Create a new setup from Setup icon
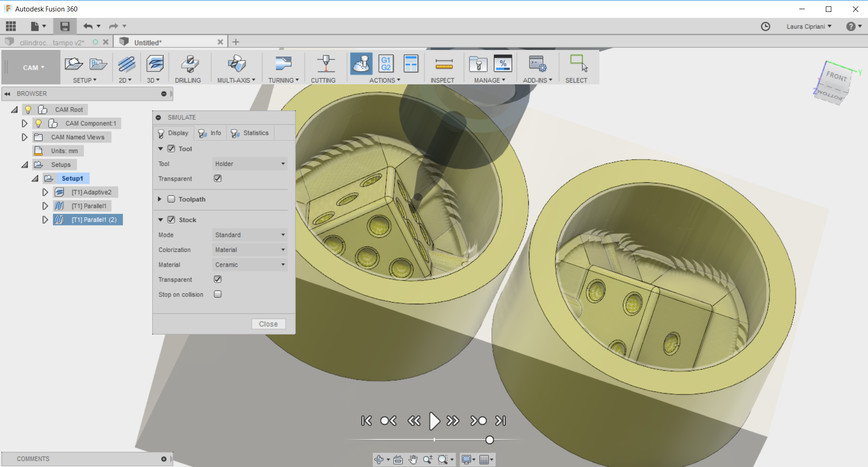 coord(74,64)
